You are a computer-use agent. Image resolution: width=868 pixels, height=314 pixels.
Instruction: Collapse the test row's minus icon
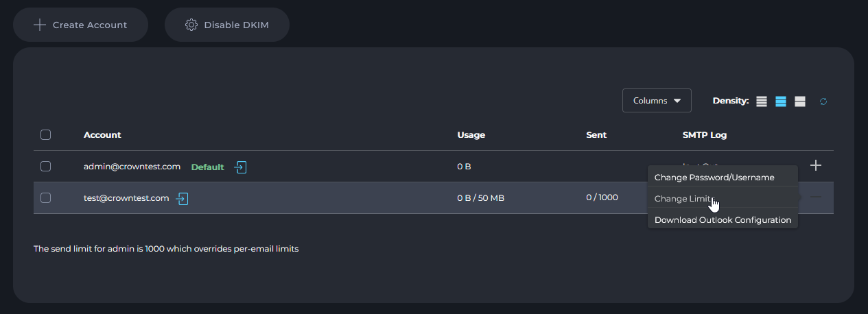[816, 197]
